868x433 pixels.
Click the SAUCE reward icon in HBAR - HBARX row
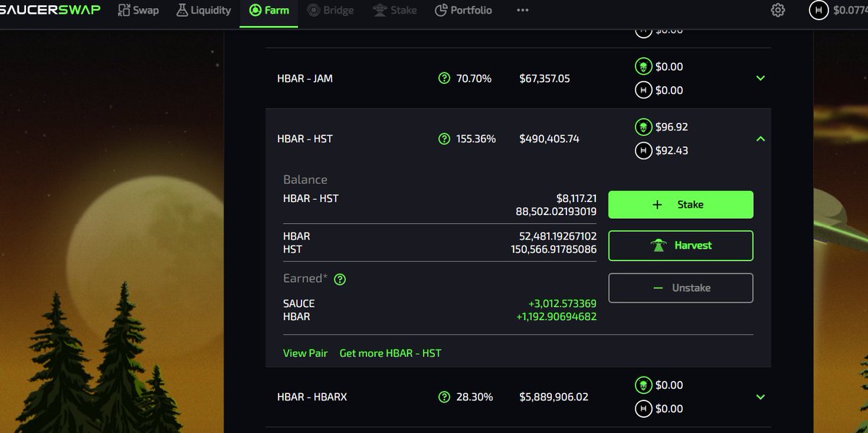[x=642, y=385]
